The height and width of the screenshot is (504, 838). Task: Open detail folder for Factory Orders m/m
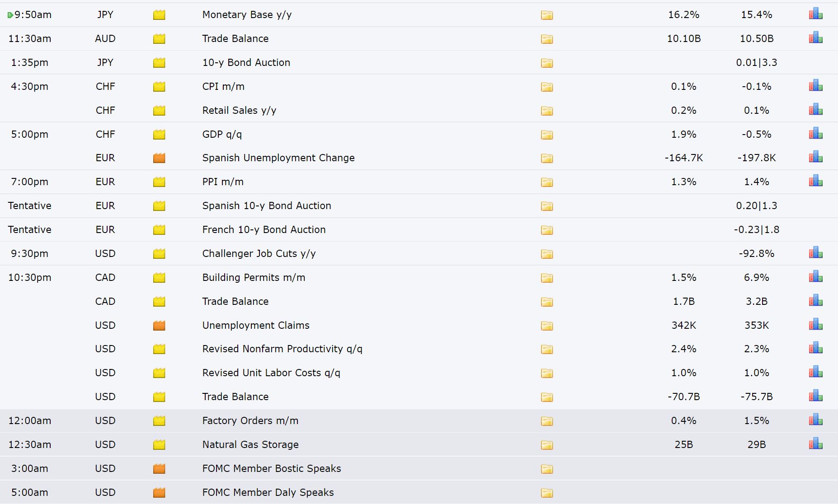(547, 421)
